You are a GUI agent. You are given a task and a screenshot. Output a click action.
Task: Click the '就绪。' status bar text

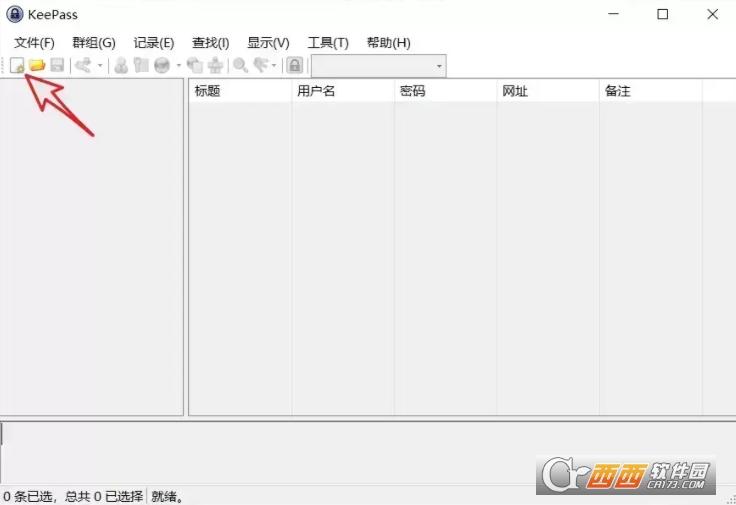click(x=168, y=496)
